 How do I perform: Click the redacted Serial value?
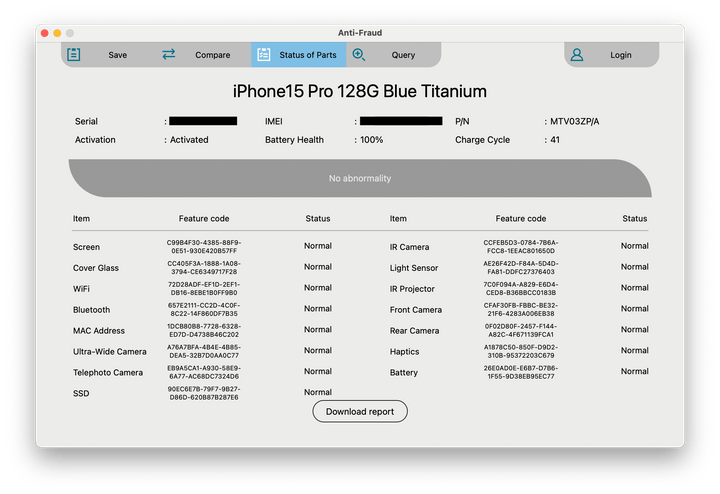[x=203, y=121]
